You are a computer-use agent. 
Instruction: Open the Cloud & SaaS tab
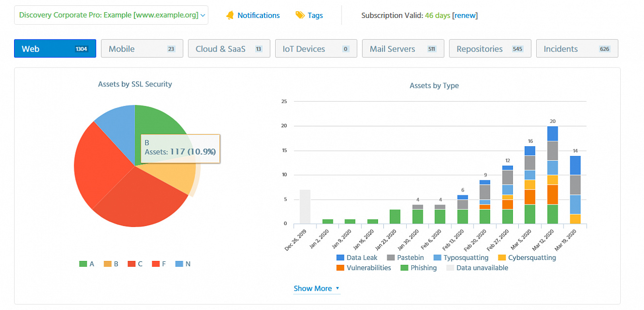point(229,49)
